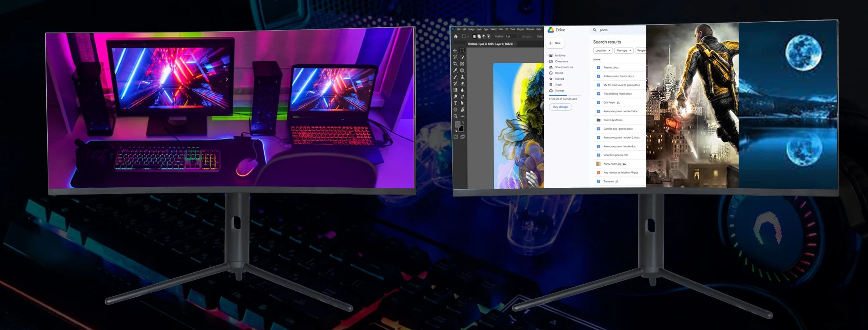Screen dimensions: 868x330
Task: Open the Filter menu in Photoshop
Action: click(x=500, y=29)
